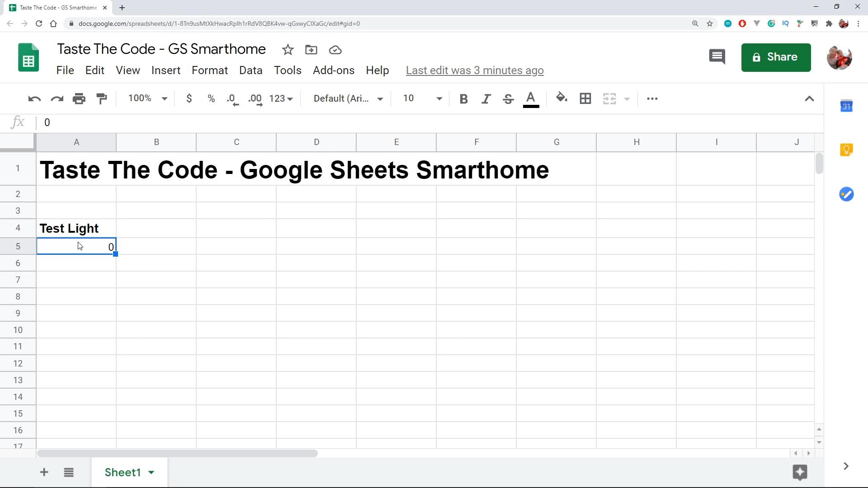The width and height of the screenshot is (868, 488).
Task: Click the Last edit was 3 minutes ago link
Action: point(475,70)
